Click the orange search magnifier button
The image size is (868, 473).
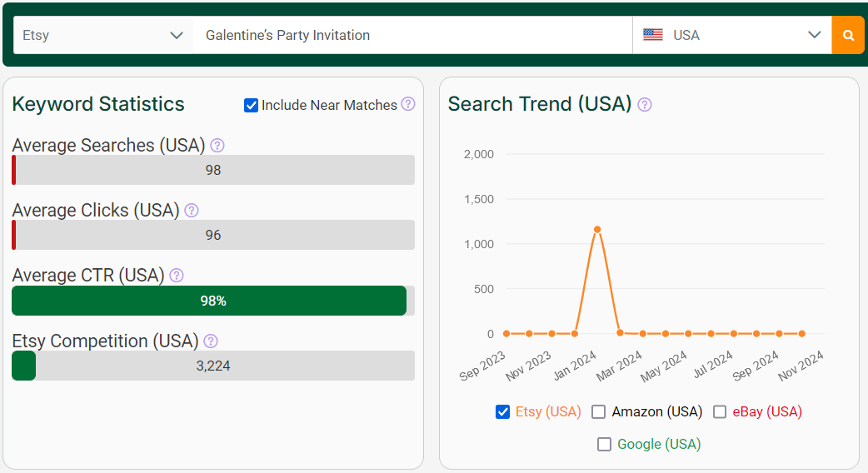[847, 35]
